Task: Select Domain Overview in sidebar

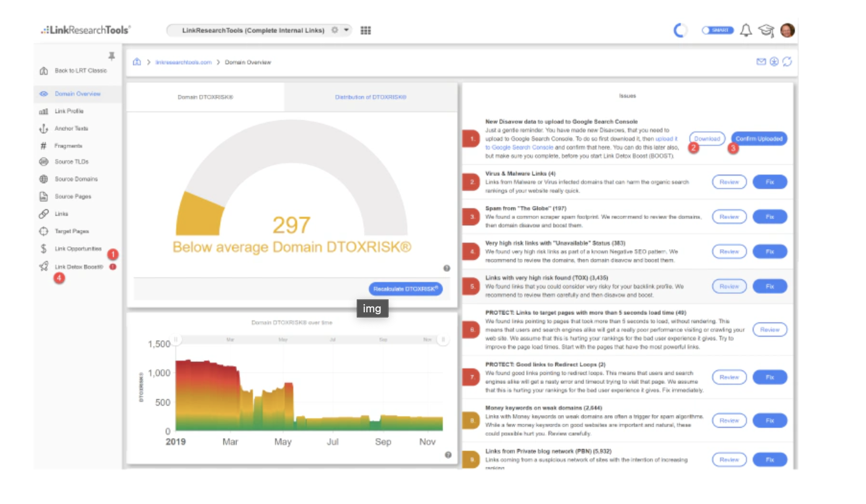Action: (x=77, y=94)
